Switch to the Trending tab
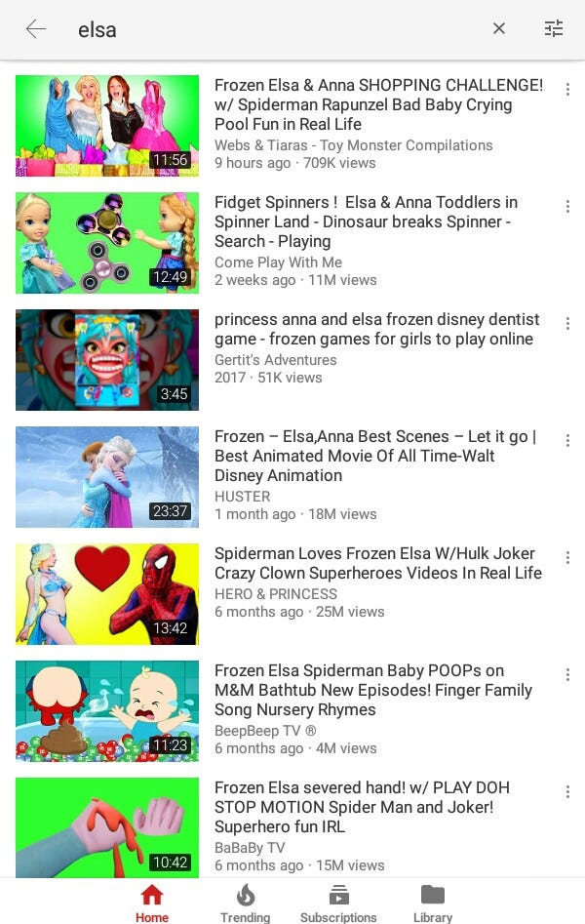This screenshot has width=585, height=924. point(245,903)
